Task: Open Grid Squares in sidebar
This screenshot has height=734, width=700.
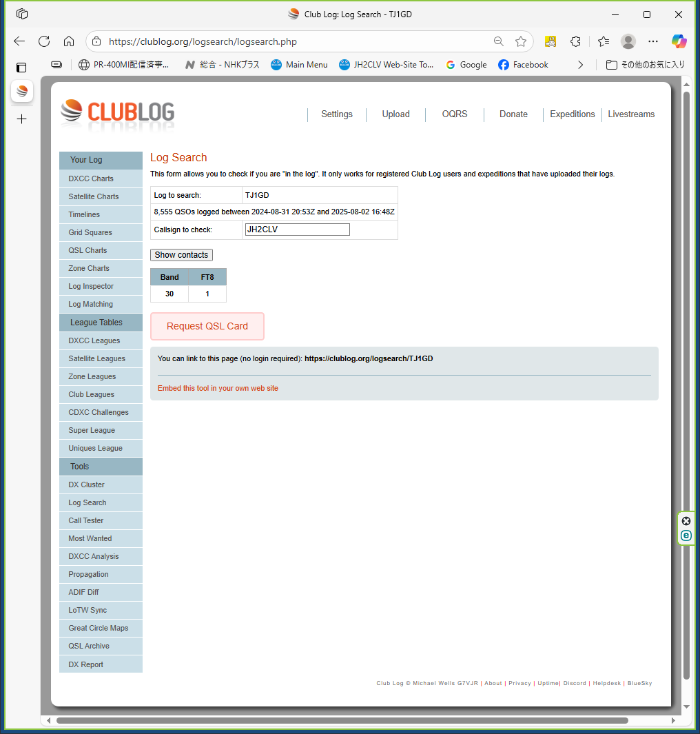Action: pyautogui.click(x=101, y=232)
